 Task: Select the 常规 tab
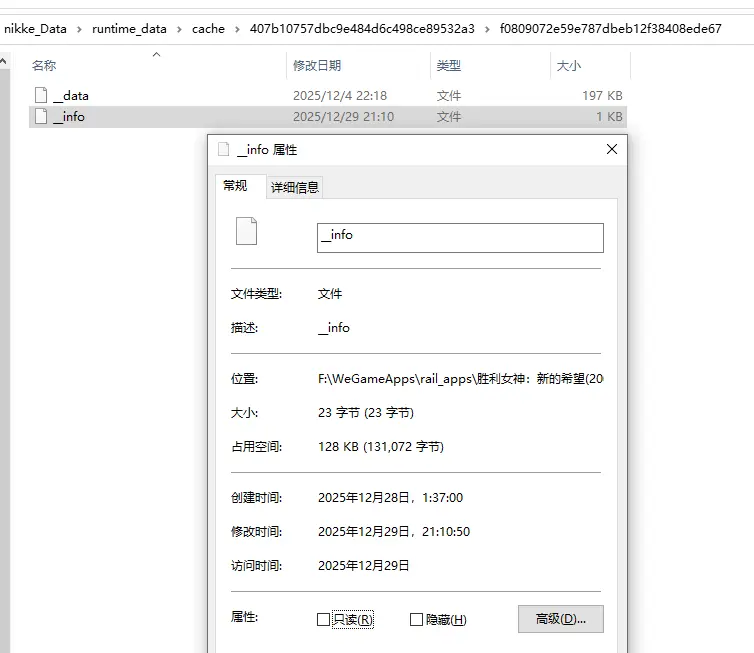235,186
